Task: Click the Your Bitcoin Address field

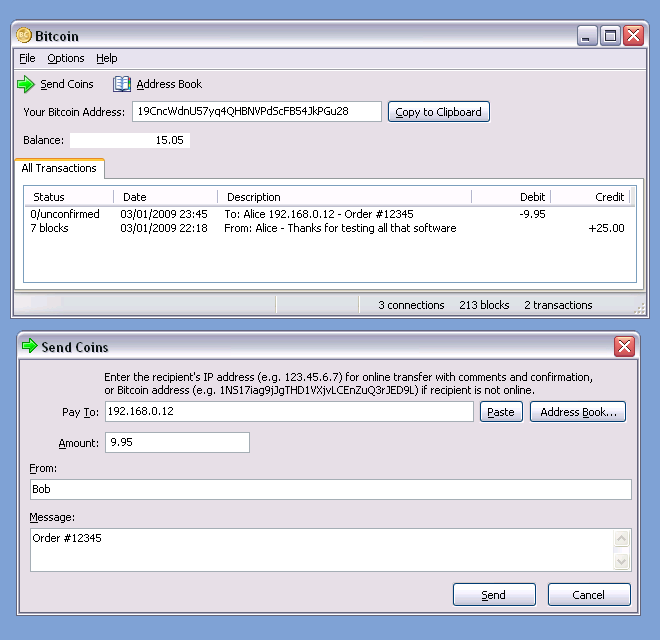Action: tap(257, 112)
